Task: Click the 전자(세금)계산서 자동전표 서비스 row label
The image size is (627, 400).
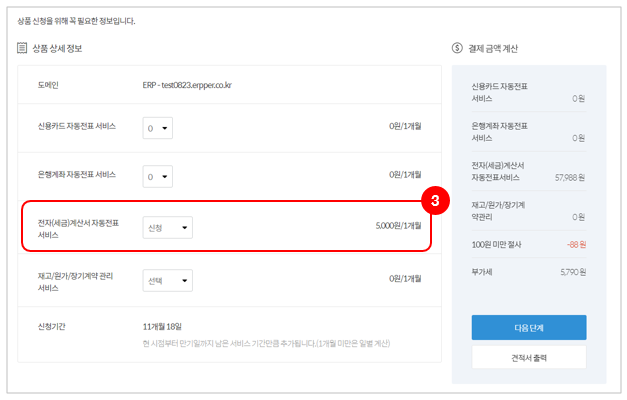Action: (x=78, y=228)
